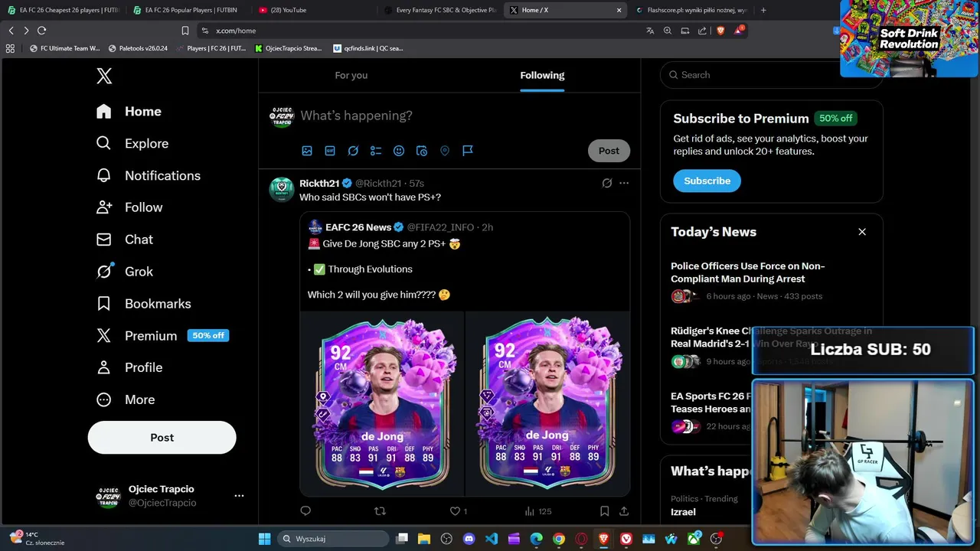Click the Grok enhance icon in composer
Screen dimensions: 980x551
pos(353,151)
